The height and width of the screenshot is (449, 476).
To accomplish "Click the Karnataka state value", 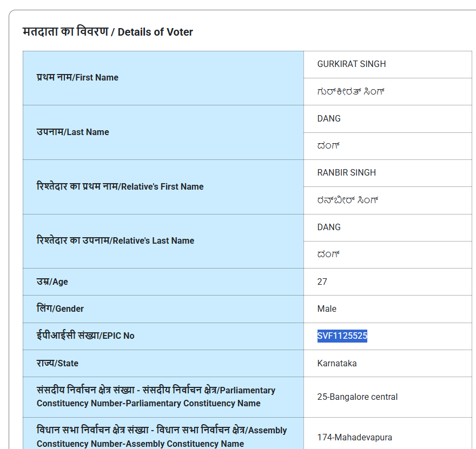I will coord(336,363).
